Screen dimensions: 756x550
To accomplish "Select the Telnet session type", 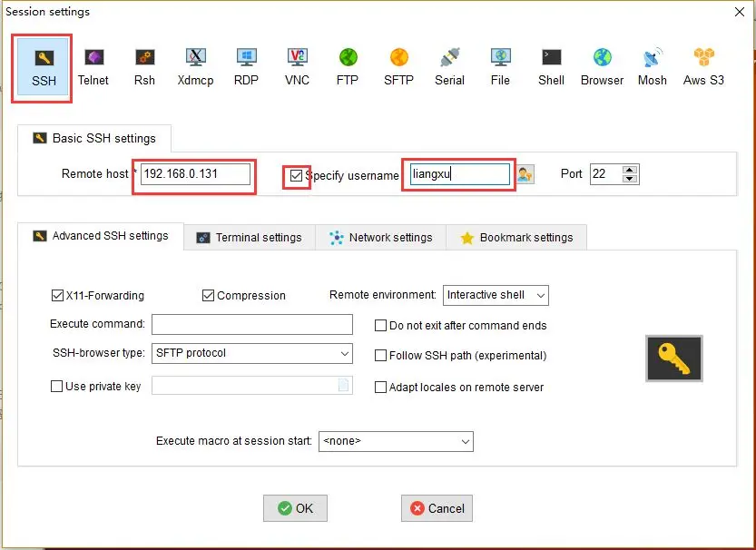I will [93, 67].
